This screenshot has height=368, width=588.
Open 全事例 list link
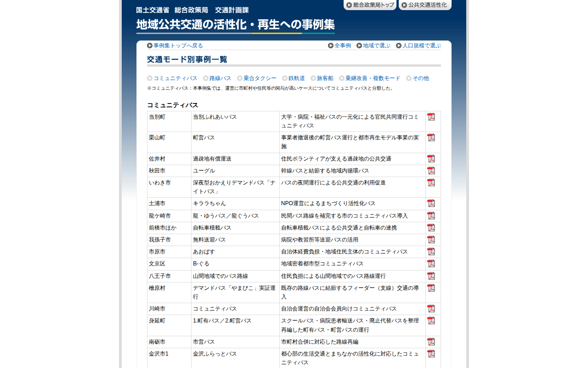[339, 46]
